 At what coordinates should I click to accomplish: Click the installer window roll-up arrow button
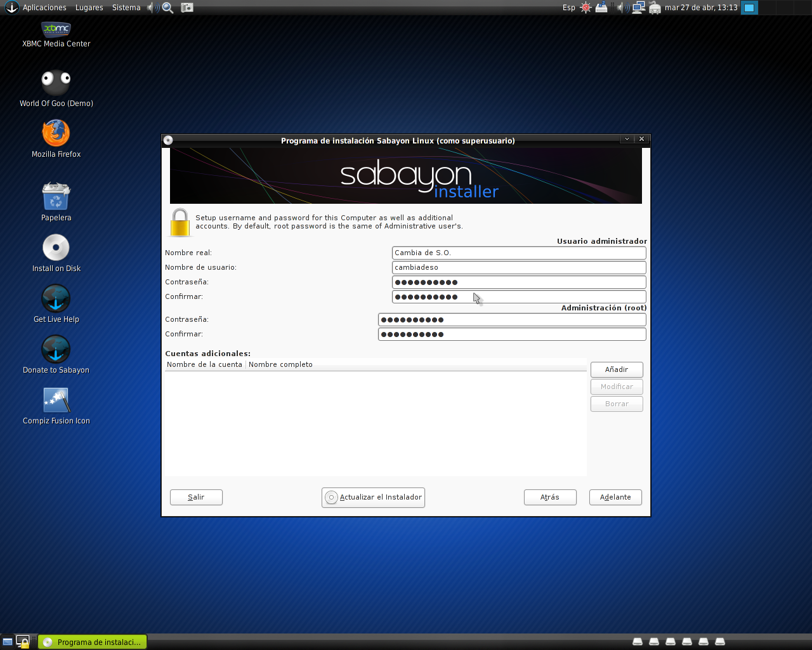(627, 139)
